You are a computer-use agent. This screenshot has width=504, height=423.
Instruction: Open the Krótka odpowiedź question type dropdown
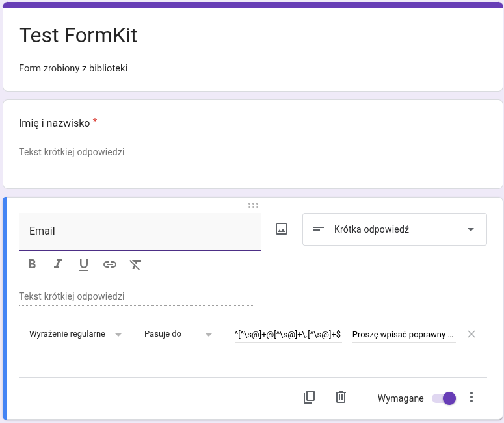tap(394, 229)
